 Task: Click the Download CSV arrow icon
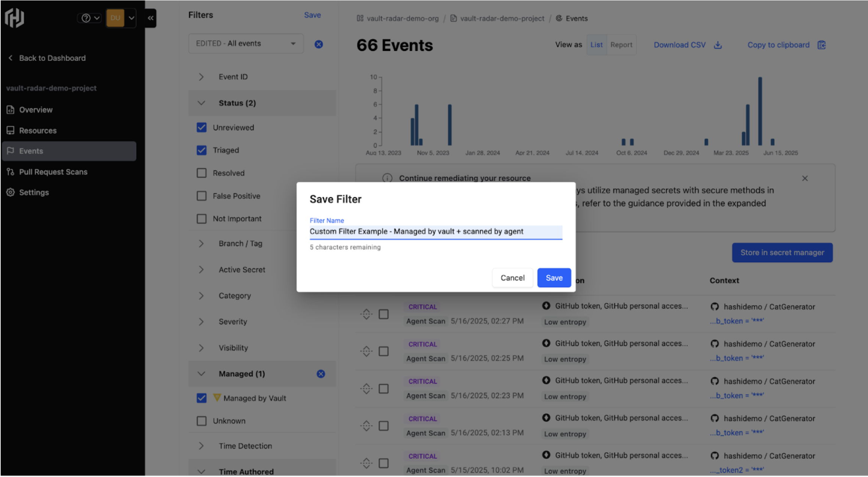click(x=718, y=45)
